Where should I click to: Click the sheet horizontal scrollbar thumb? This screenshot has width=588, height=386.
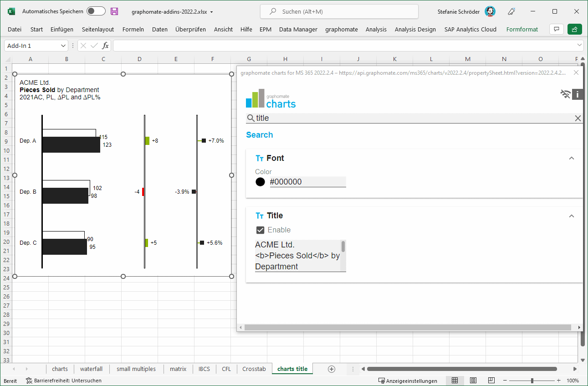(x=462, y=369)
